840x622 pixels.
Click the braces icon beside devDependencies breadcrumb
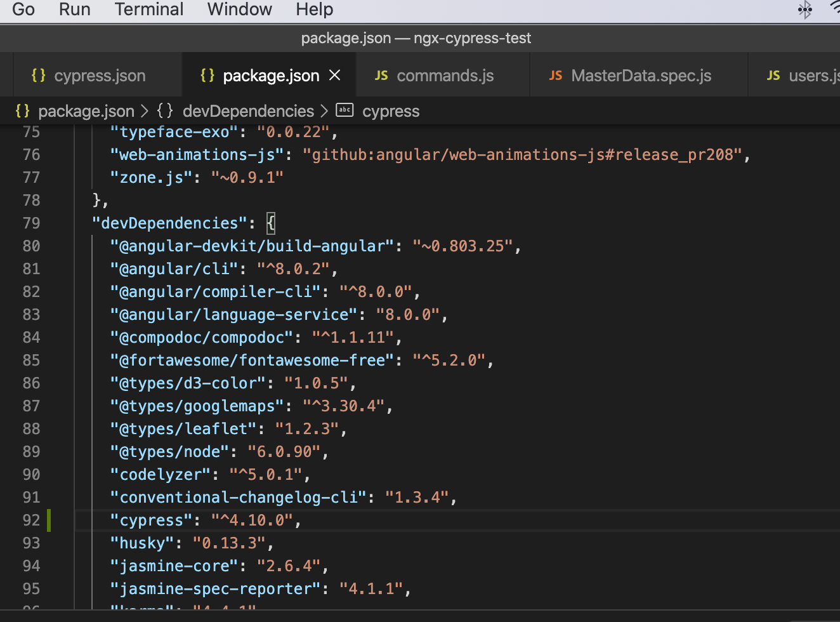[165, 111]
